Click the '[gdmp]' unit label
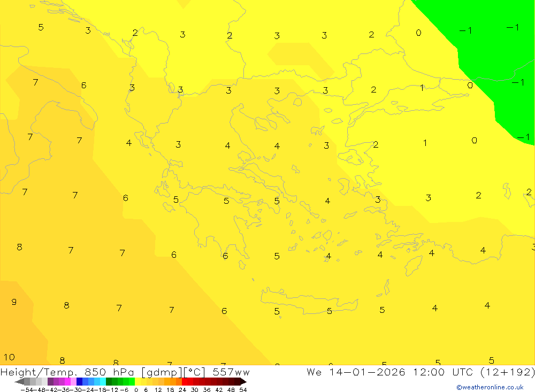The image size is (535, 392). pyautogui.click(x=162, y=372)
